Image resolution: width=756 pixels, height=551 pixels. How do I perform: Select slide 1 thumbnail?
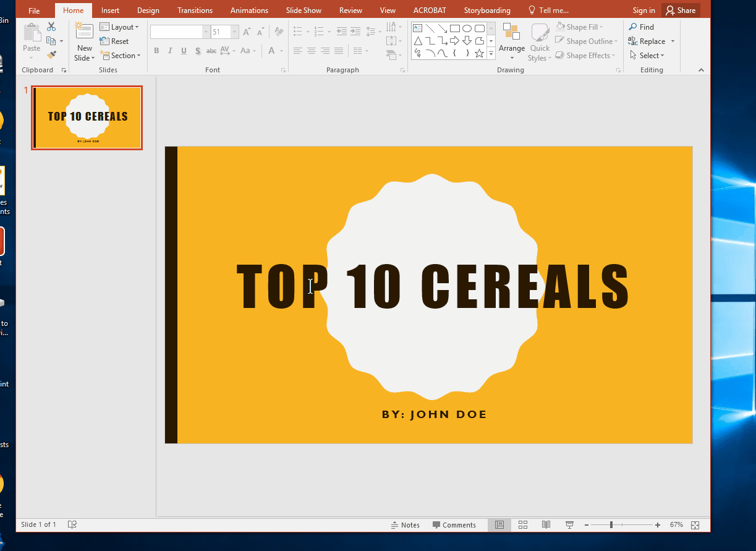[x=87, y=117]
